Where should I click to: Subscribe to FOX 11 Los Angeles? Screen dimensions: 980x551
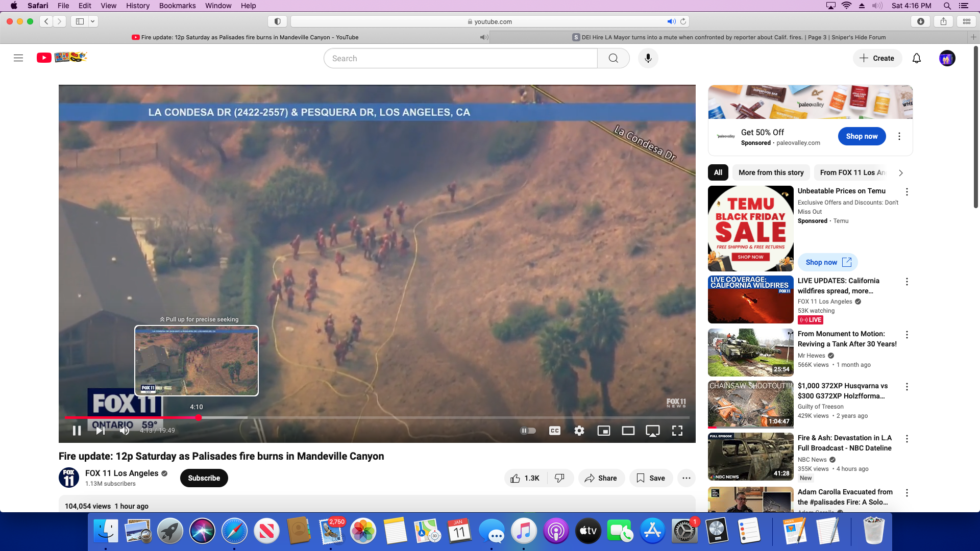click(x=204, y=478)
